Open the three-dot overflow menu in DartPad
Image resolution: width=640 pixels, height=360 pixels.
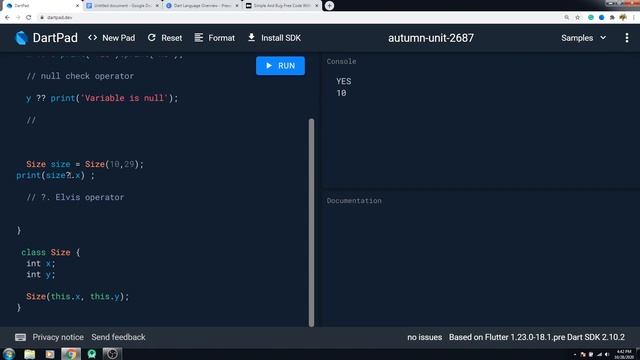click(627, 38)
